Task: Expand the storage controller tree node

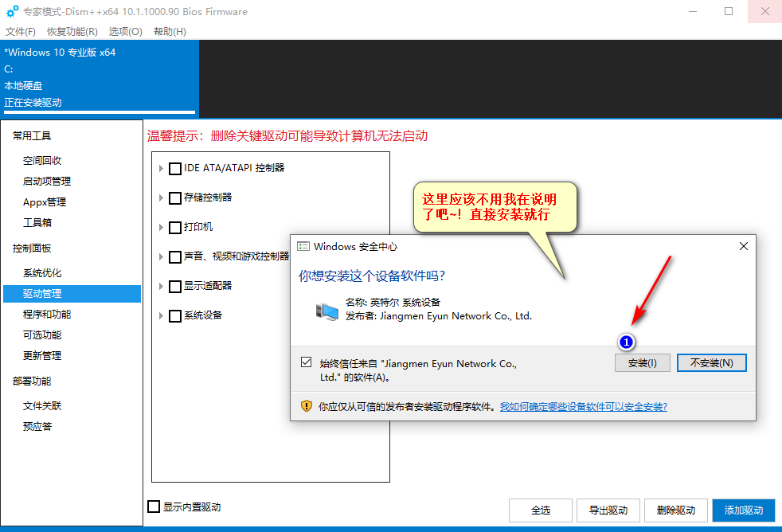Action: tap(162, 198)
